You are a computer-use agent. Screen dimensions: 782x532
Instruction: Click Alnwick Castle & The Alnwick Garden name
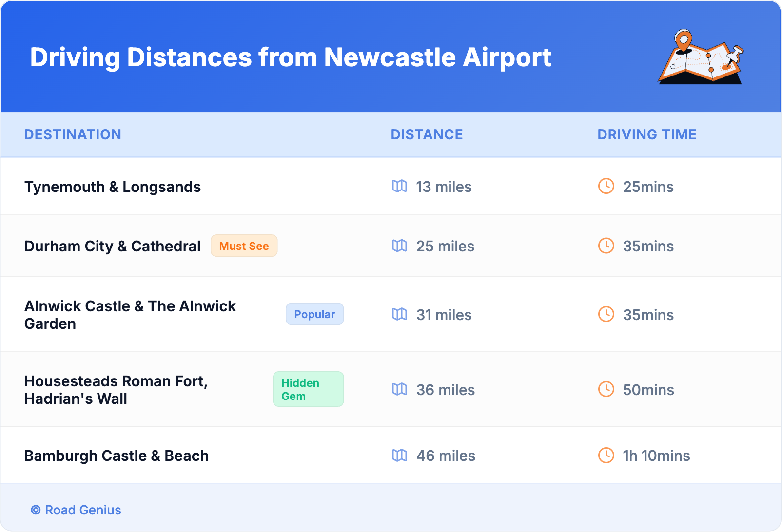(130, 315)
